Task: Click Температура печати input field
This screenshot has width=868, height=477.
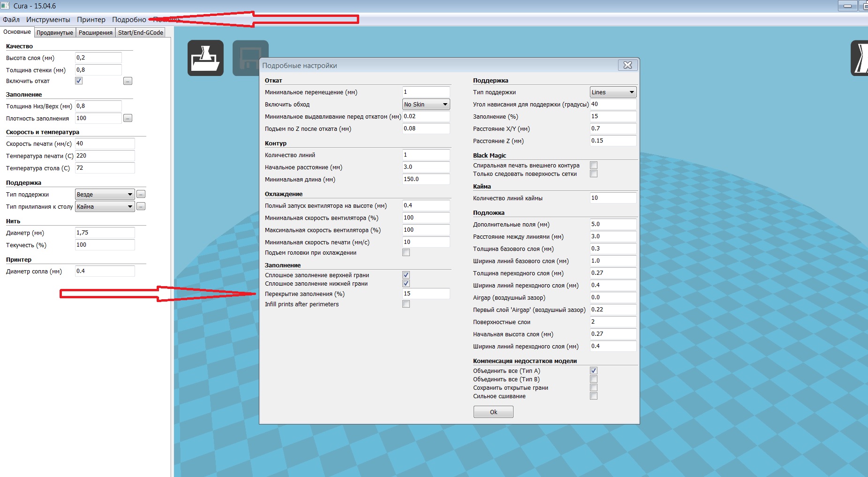Action: [105, 156]
